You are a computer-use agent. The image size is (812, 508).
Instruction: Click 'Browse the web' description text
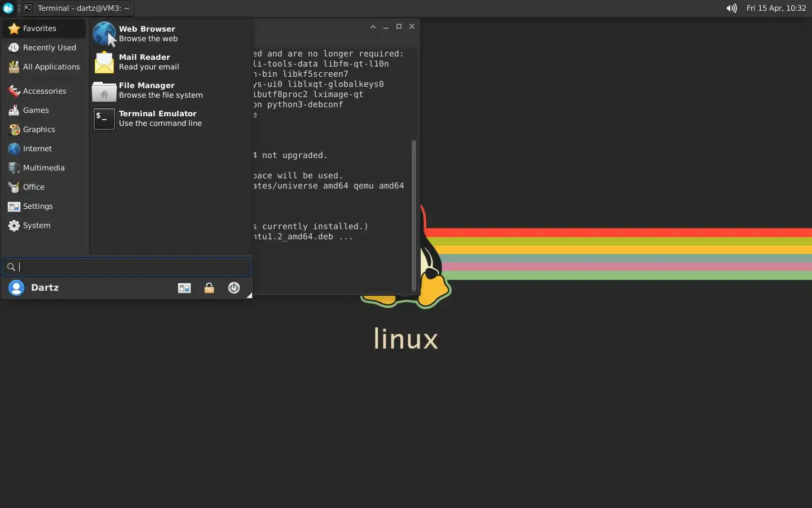point(148,39)
